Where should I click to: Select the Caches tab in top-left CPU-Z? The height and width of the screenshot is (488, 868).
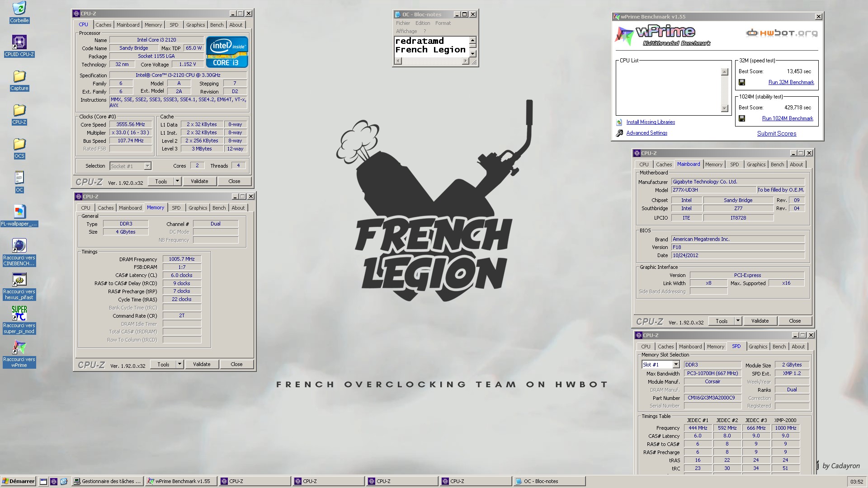103,25
